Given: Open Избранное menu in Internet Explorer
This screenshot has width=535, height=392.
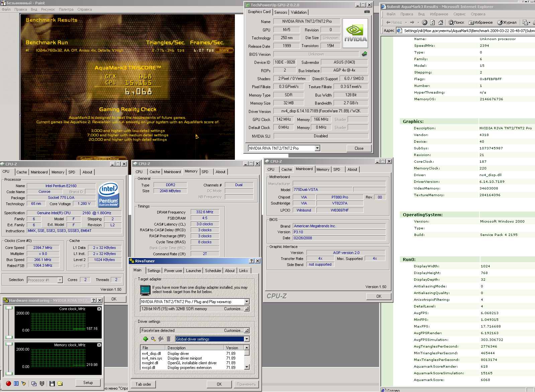Looking at the screenshot, I should click(439, 14).
